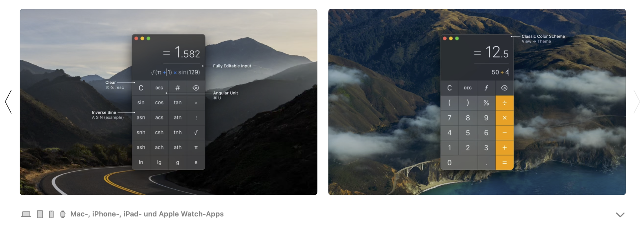Image resolution: width=644 pixels, height=227 pixels.
Task: Click the function ƒ key in the right calculator
Action: [x=486, y=88]
